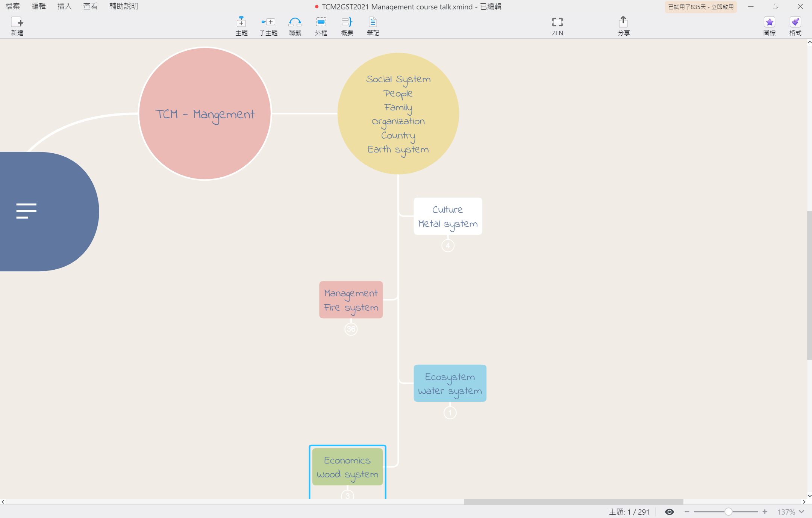Select the Social System yellow topic circle
The image size is (812, 518).
[398, 113]
